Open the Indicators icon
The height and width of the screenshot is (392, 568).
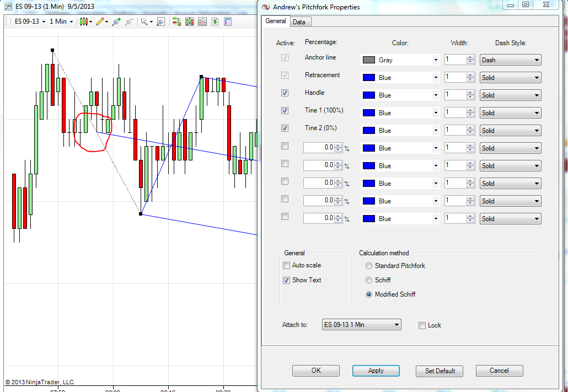point(202,22)
